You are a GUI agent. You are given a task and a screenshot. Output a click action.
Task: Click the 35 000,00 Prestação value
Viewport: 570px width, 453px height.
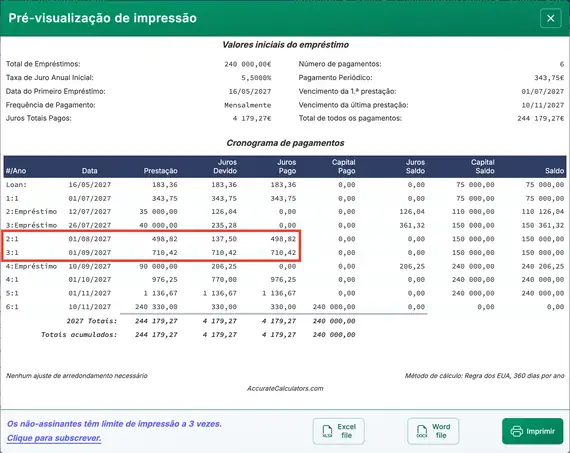(158, 212)
